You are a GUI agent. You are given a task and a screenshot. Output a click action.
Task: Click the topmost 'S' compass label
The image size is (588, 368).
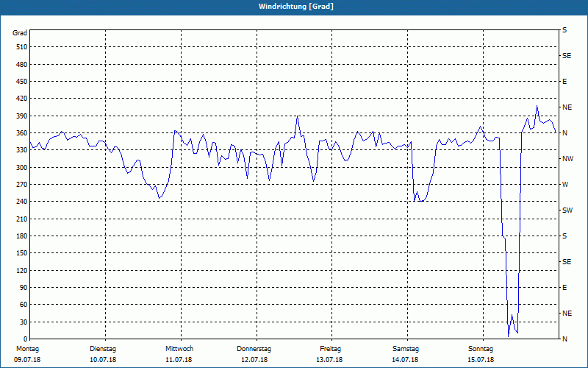(564, 30)
